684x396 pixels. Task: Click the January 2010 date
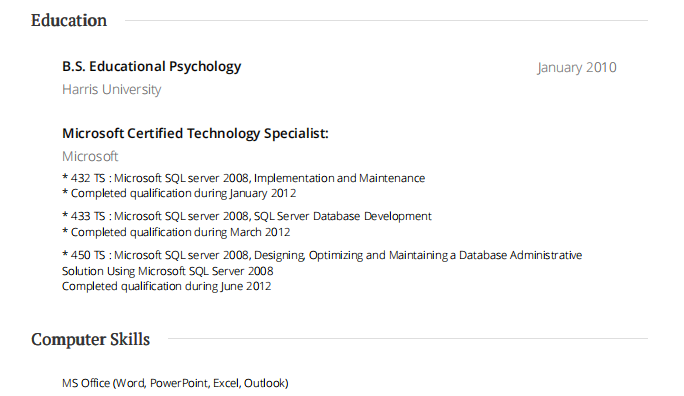pos(577,68)
